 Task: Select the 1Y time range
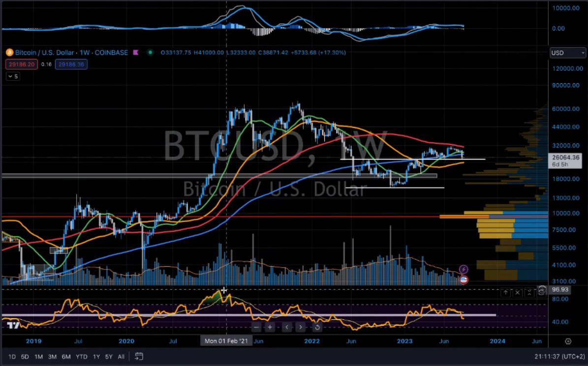point(96,357)
